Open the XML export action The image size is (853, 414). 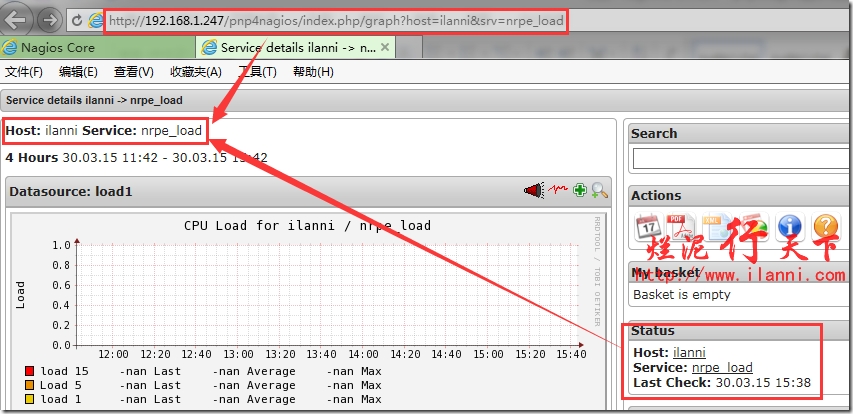[718, 226]
